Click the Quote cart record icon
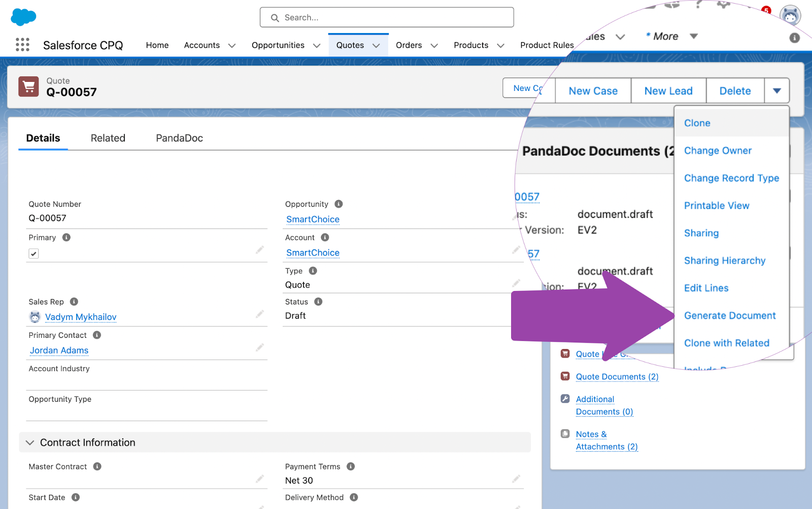This screenshot has width=812, height=509. click(28, 86)
